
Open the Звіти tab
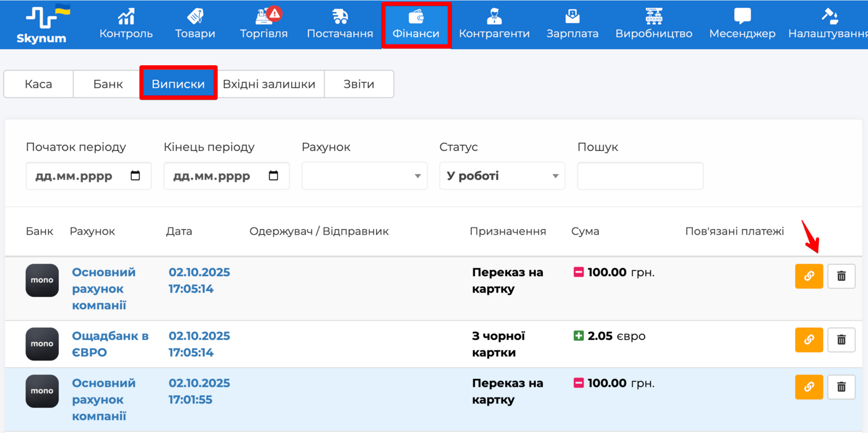tap(359, 84)
